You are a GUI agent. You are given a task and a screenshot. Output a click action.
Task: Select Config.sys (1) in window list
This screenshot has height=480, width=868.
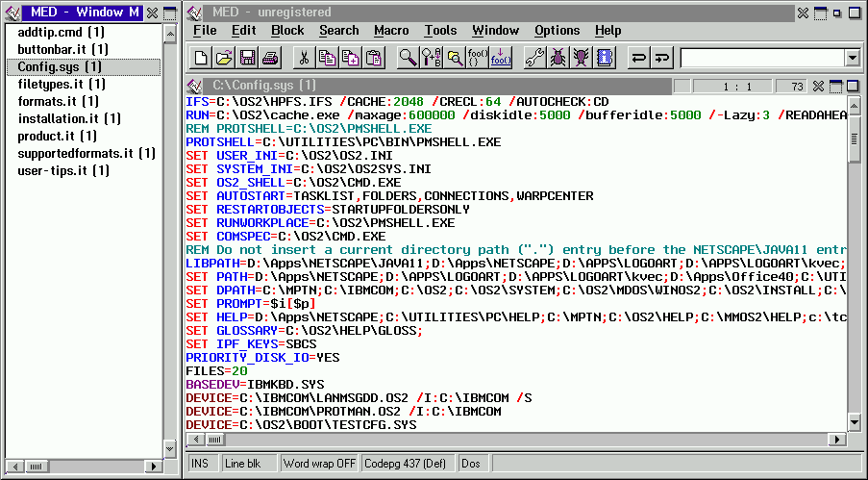84,67
